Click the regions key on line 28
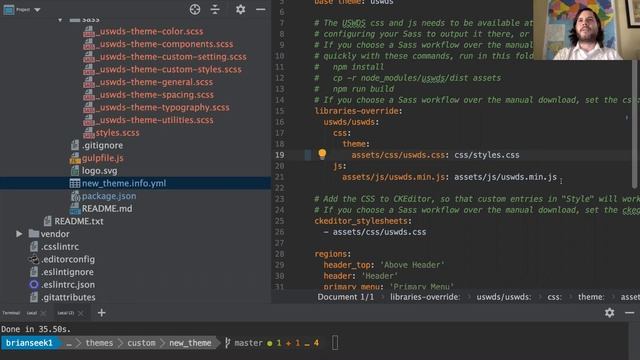The width and height of the screenshot is (640, 360). [x=331, y=254]
